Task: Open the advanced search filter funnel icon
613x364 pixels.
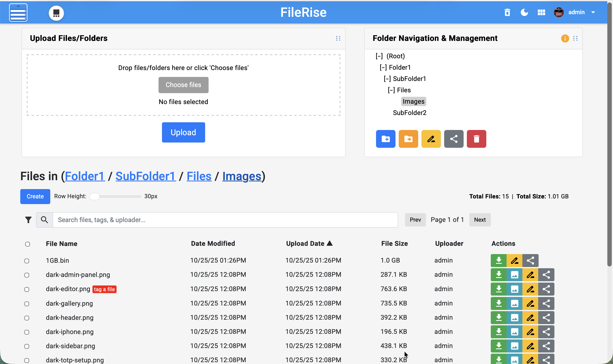Action: (x=28, y=220)
